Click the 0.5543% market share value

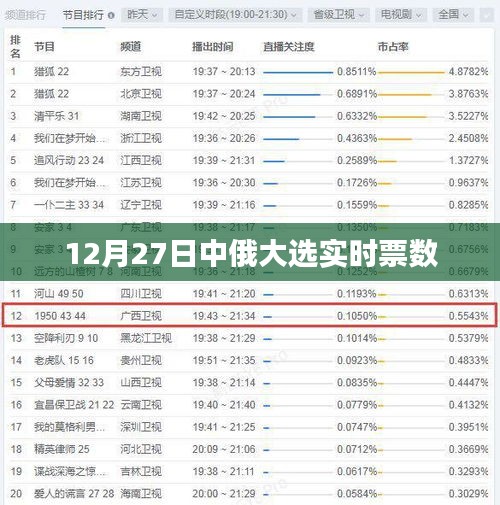tap(468, 316)
